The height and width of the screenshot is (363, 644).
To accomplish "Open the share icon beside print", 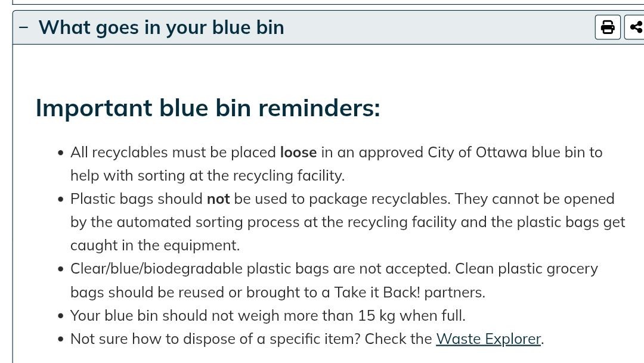I will click(x=634, y=27).
